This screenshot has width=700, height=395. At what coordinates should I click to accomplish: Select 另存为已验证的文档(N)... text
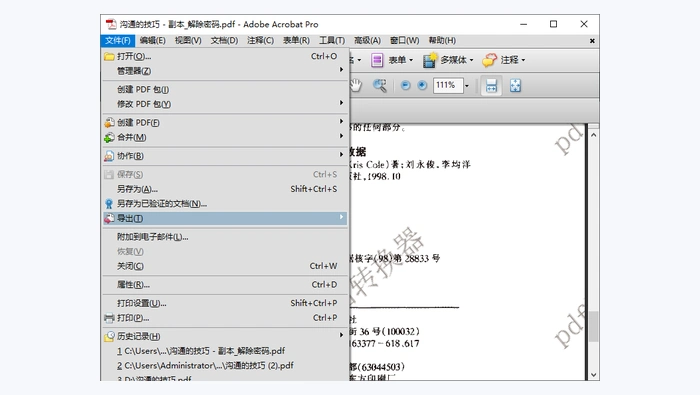[x=162, y=204]
